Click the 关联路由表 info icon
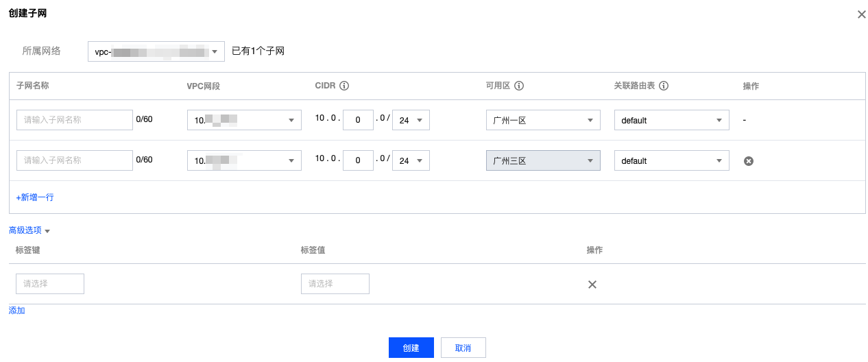The height and width of the screenshot is (362, 868). tap(664, 86)
